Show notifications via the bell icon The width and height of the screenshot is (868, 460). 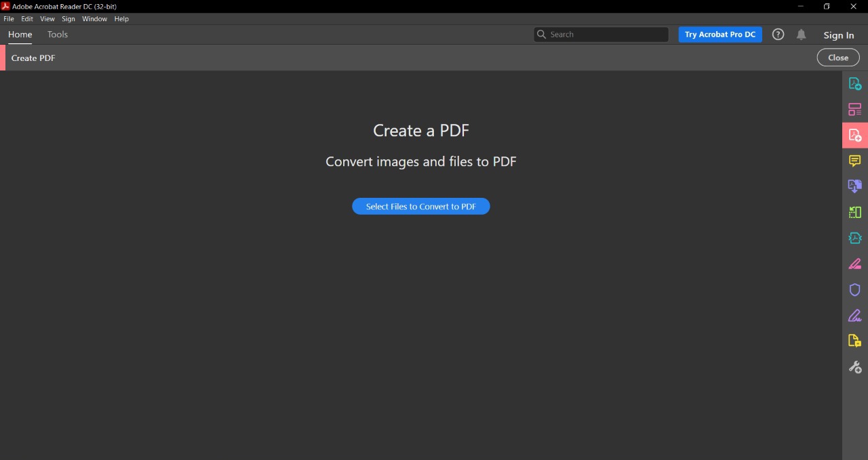point(801,35)
